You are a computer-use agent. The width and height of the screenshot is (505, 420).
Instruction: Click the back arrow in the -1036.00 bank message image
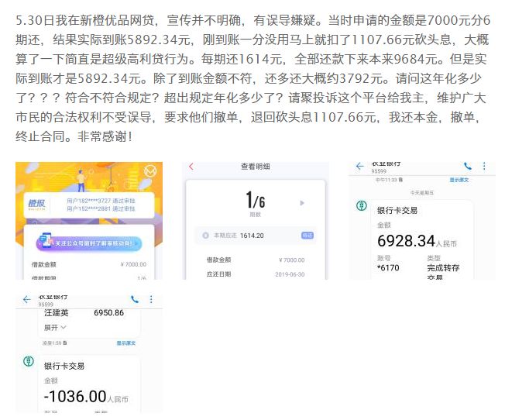[x=27, y=299]
